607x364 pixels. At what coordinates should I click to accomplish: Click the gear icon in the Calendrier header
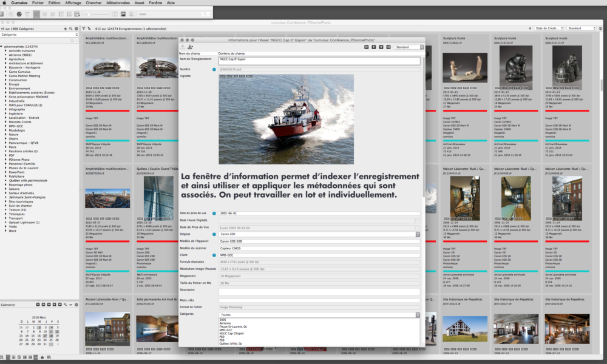click(76, 305)
